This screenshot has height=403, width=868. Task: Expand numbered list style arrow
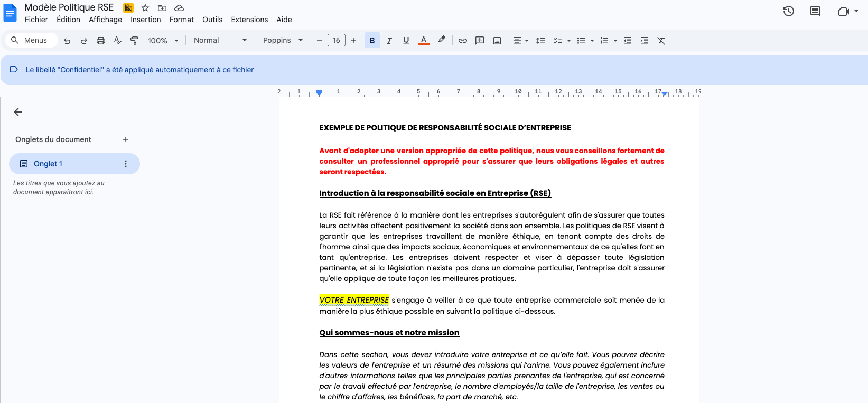pyautogui.click(x=615, y=41)
